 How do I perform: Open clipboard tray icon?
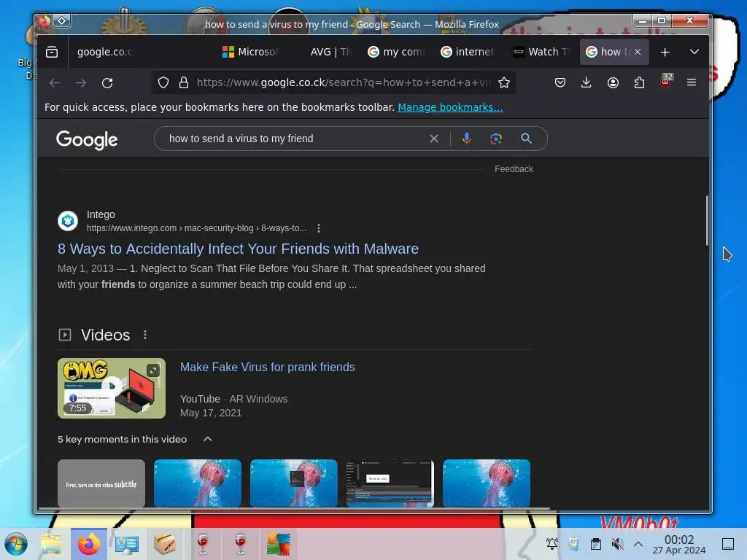(x=595, y=544)
